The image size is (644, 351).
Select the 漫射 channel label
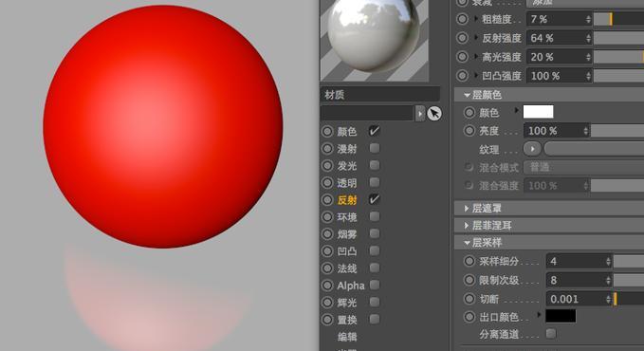click(x=346, y=149)
